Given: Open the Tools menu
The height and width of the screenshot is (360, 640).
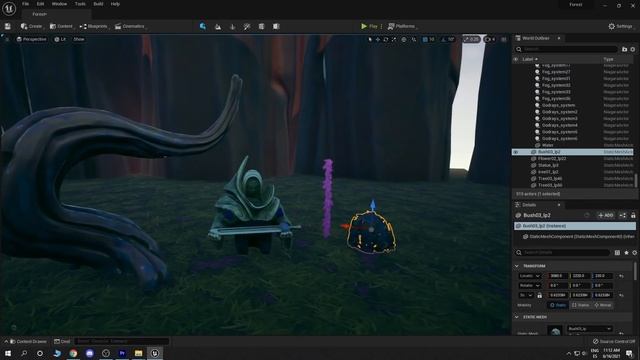Looking at the screenshot, I should click(80, 4).
